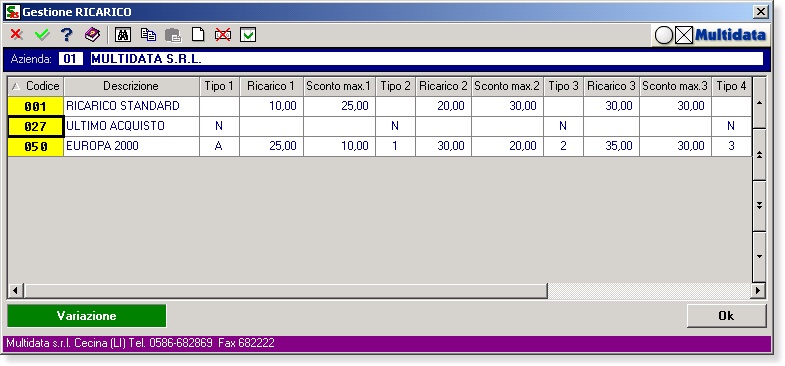Click the greyed paste icon
The image size is (785, 366).
click(173, 35)
